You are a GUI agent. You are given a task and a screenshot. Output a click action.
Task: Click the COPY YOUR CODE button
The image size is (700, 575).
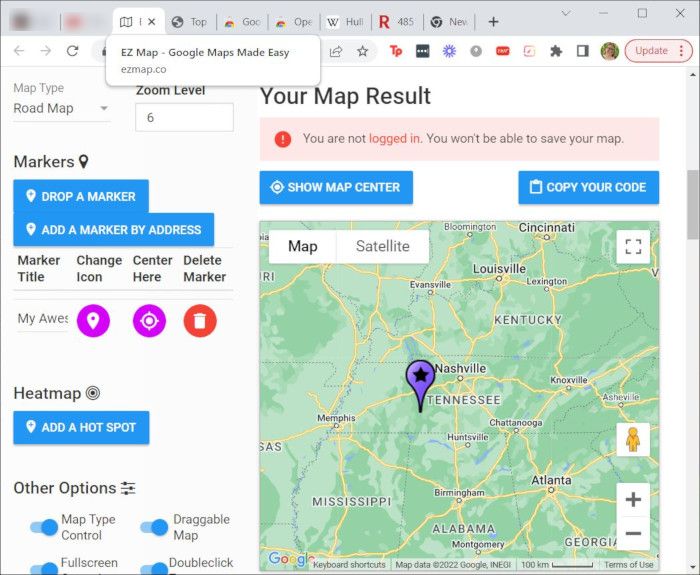588,188
